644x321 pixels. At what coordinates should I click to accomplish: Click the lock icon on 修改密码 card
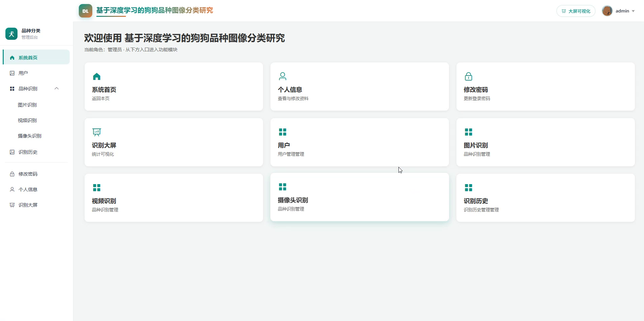pos(469,77)
